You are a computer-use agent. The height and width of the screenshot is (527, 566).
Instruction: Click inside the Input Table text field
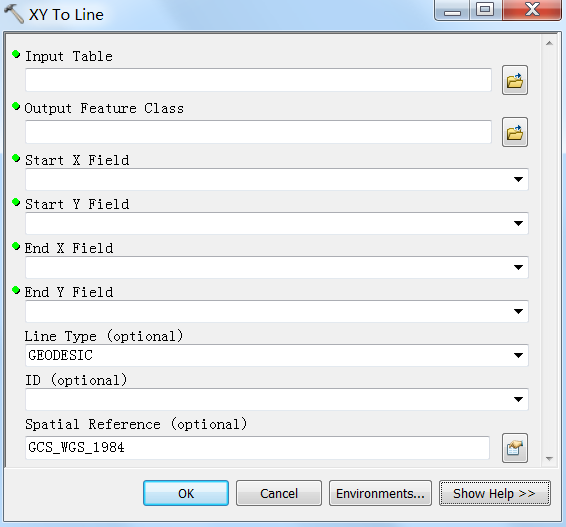(x=258, y=80)
